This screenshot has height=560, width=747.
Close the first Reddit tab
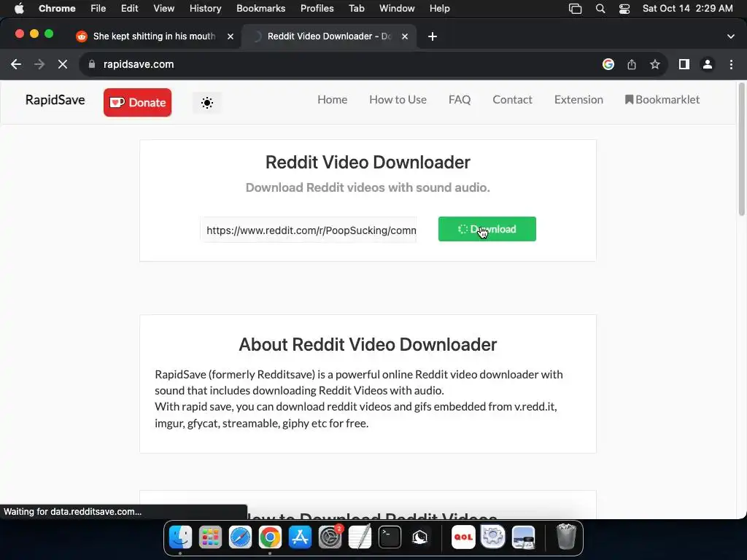(x=230, y=36)
